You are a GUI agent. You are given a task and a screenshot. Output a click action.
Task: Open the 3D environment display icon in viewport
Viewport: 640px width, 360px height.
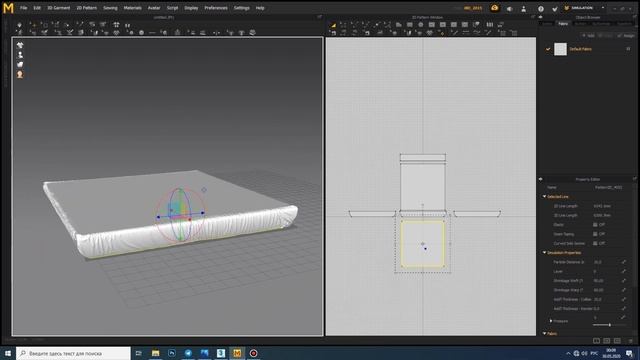pos(20,64)
